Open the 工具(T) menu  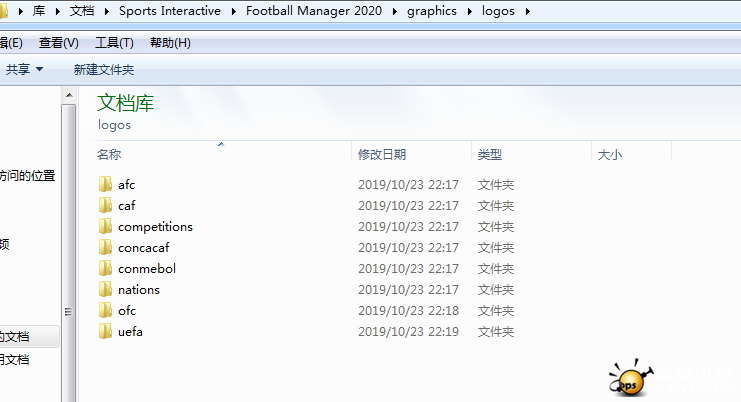(x=114, y=43)
